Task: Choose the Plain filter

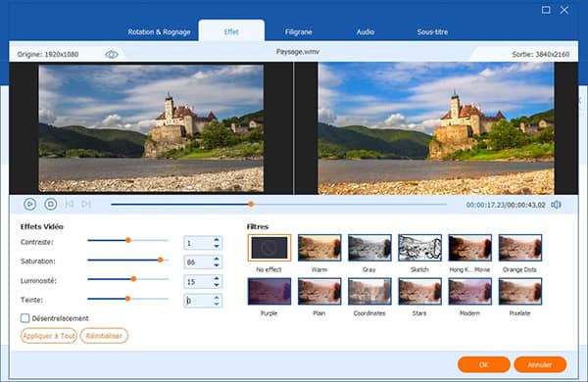Action: (319, 291)
